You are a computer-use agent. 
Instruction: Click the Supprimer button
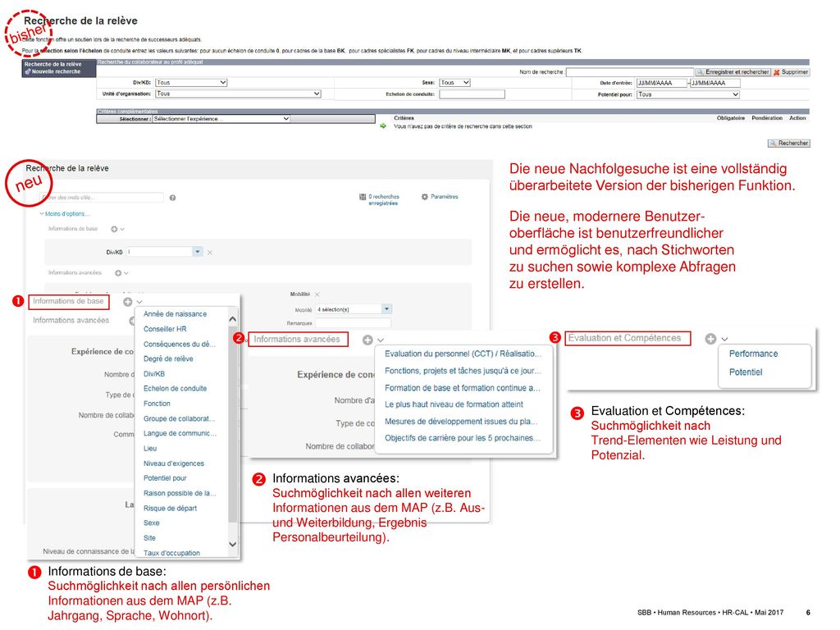tap(791, 72)
